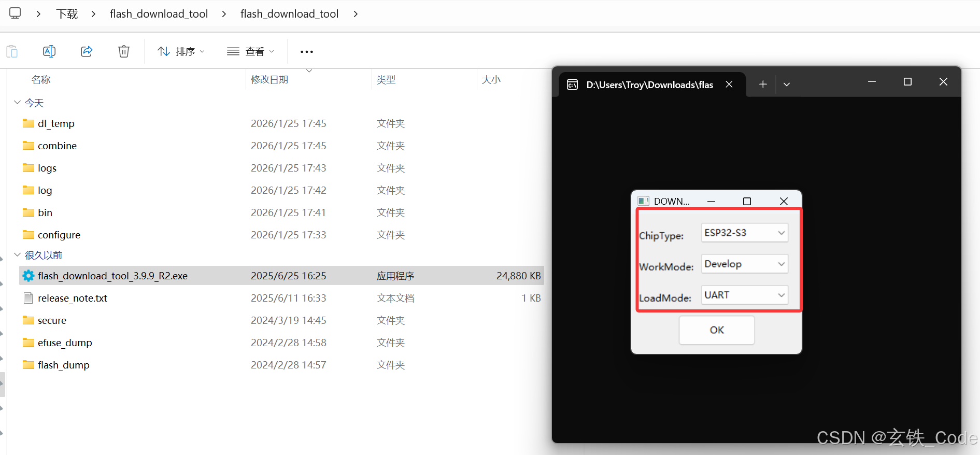Sort by the 名称 column header
The image size is (980, 455).
41,79
